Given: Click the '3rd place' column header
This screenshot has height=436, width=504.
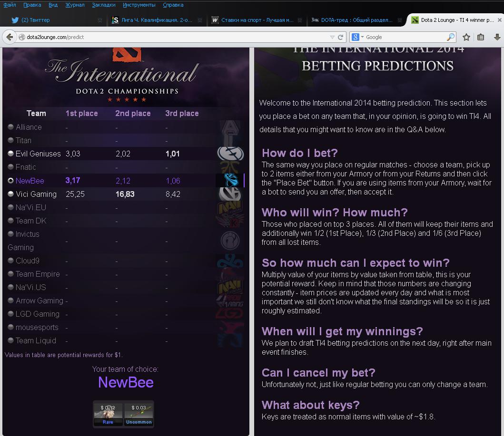Looking at the screenshot, I should (x=182, y=113).
